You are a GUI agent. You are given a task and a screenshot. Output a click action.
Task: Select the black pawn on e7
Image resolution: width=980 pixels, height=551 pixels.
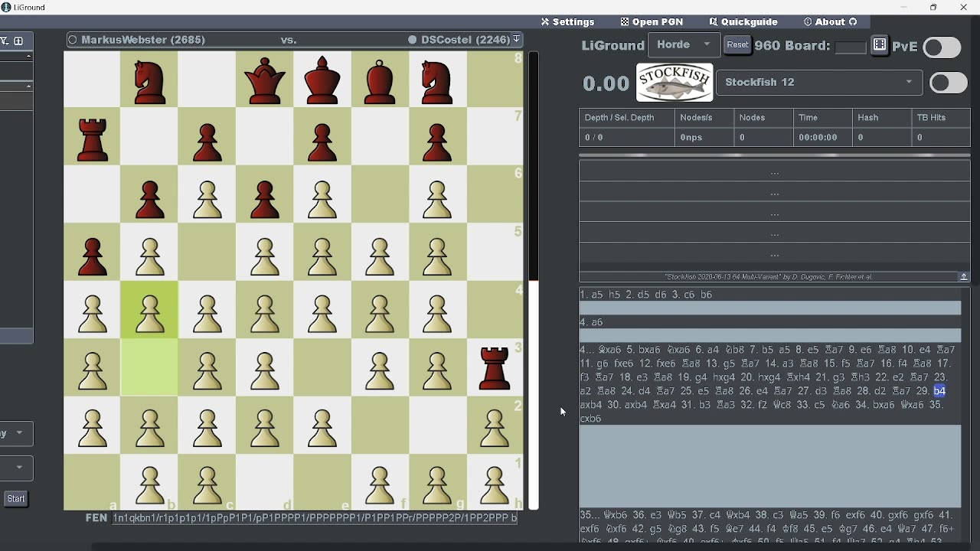(x=322, y=141)
